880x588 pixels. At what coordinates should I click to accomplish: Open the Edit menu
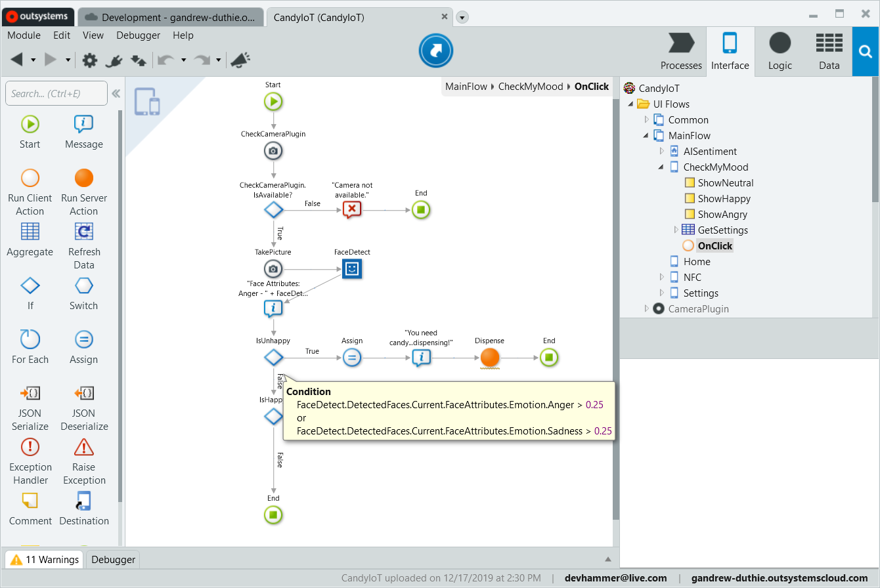click(62, 35)
